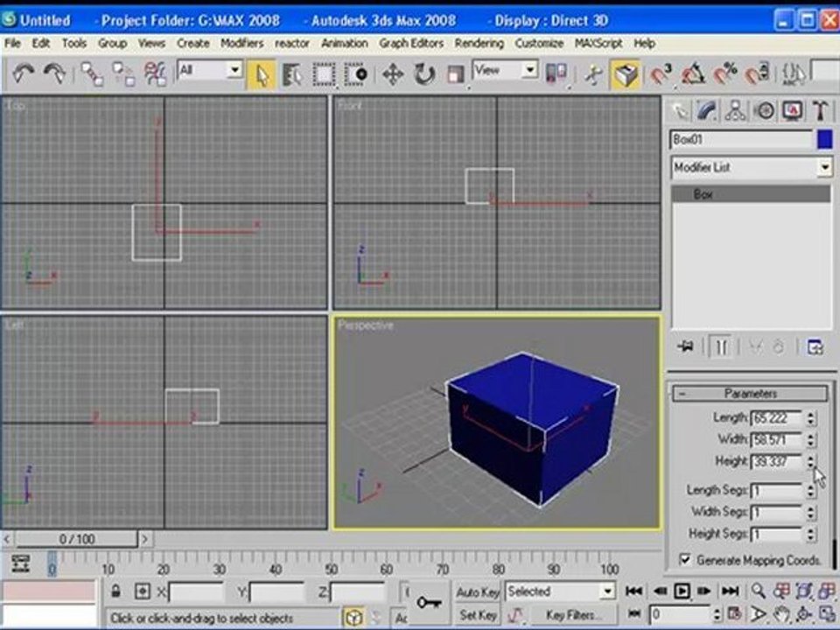840x630 pixels.
Task: Open the Utilities hammer tab
Action: [x=820, y=111]
